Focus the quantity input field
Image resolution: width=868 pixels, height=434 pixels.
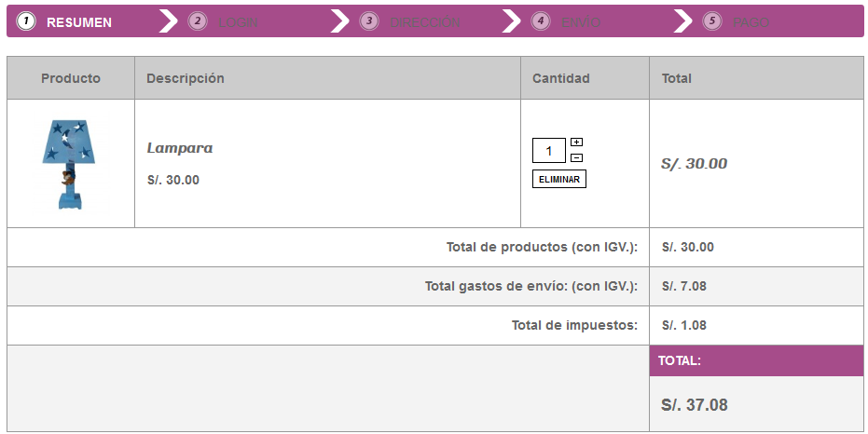point(549,150)
